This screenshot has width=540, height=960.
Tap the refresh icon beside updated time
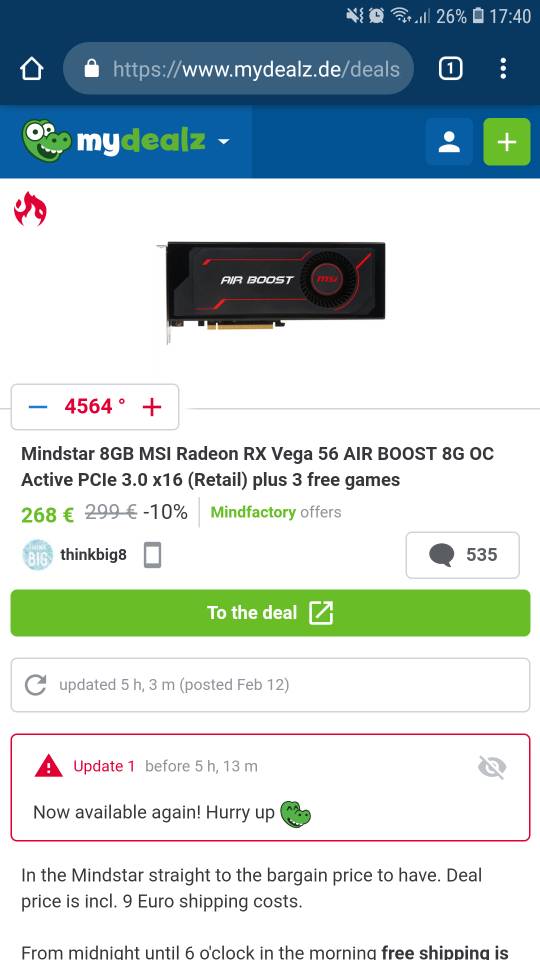point(36,684)
